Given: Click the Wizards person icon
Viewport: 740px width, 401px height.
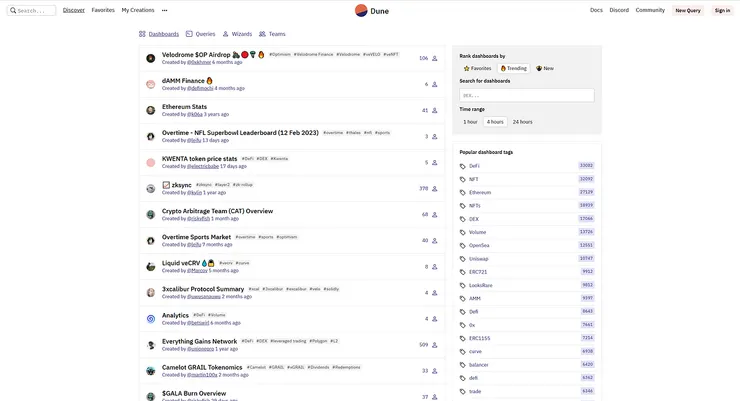Looking at the screenshot, I should (x=226, y=34).
